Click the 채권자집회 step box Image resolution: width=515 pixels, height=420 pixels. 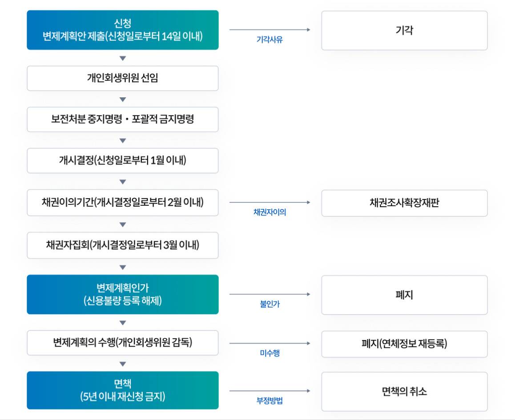pyautogui.click(x=123, y=245)
